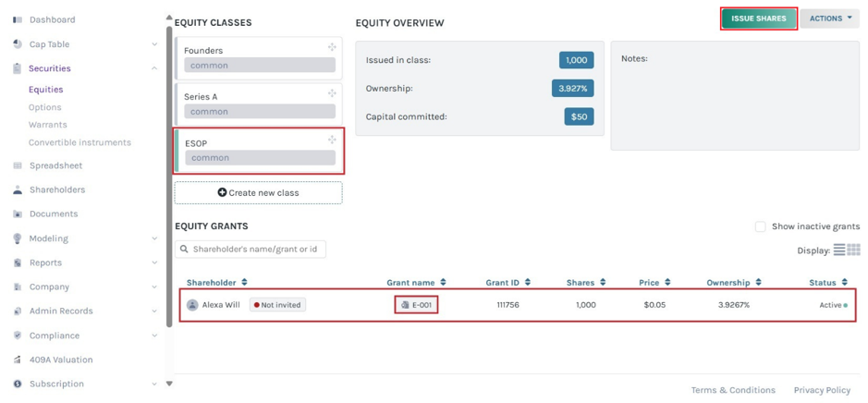Select the ESOP equity class
This screenshot has width=868, height=403.
click(x=258, y=150)
